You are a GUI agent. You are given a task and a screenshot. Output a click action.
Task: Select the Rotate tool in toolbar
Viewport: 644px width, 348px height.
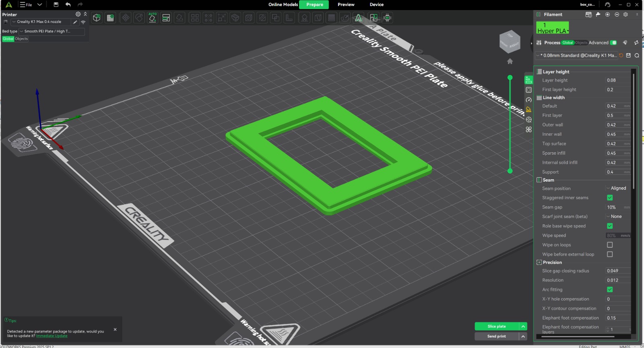139,18
